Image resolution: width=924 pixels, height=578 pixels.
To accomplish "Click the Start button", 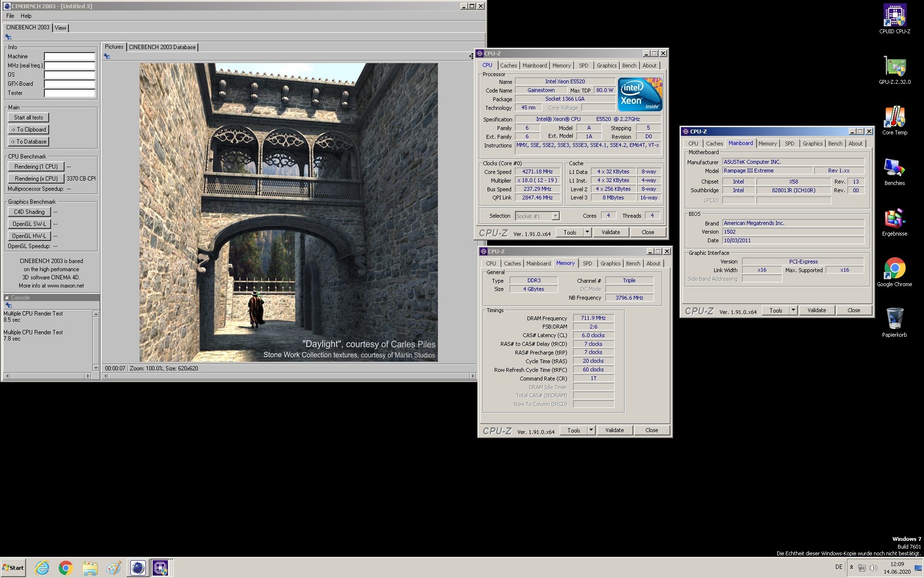I will (x=13, y=568).
